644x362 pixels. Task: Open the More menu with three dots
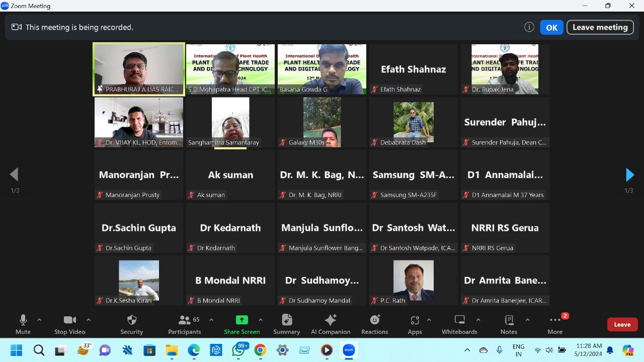tap(555, 324)
